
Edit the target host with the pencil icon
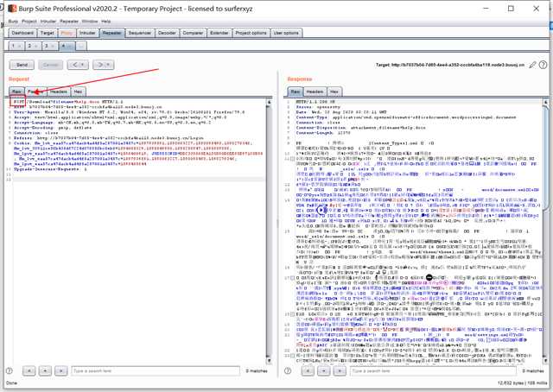pos(532,65)
